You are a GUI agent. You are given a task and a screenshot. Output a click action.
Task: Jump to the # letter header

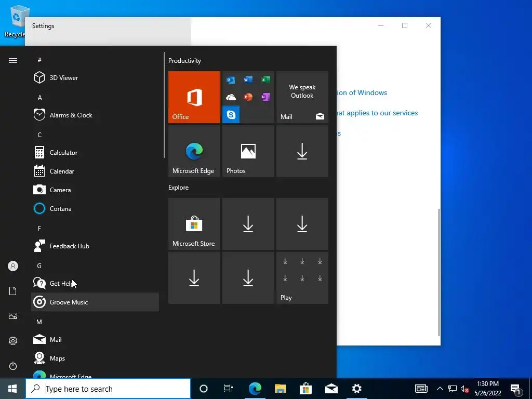pyautogui.click(x=39, y=60)
